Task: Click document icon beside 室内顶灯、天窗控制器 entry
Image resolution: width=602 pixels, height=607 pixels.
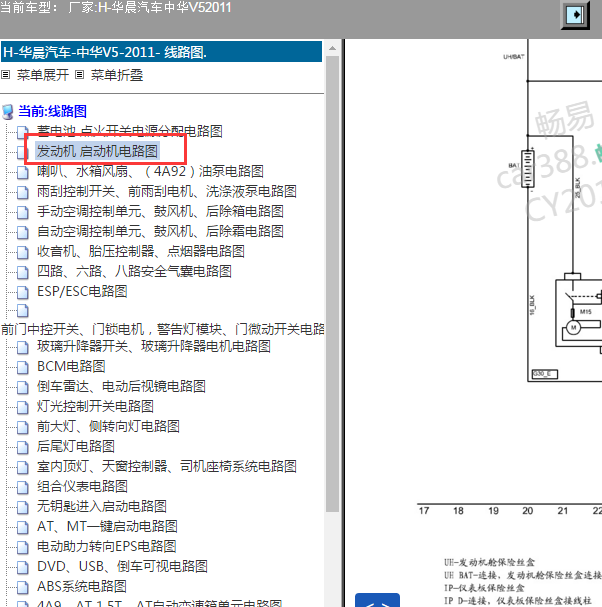Action: coord(22,467)
